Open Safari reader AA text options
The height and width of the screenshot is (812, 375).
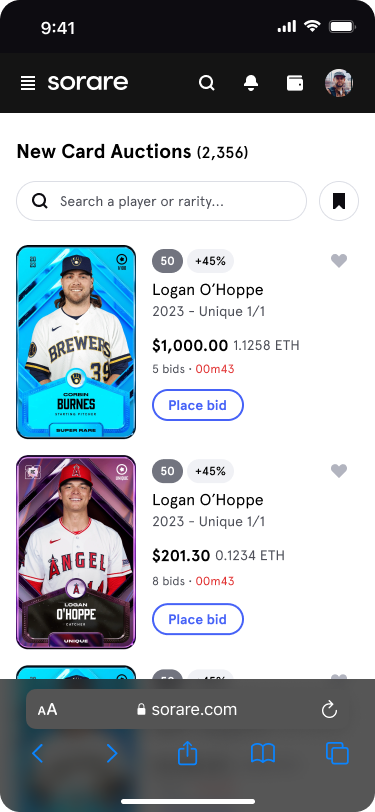(47, 710)
